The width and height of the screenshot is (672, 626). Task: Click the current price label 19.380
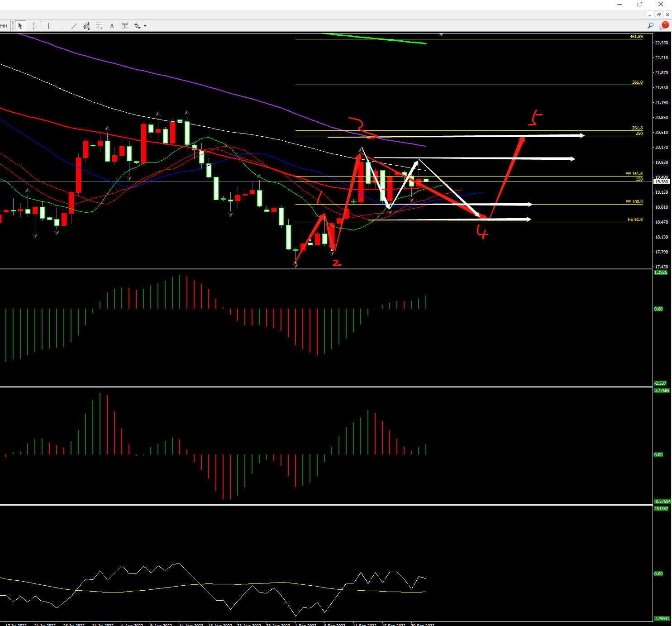[x=662, y=182]
